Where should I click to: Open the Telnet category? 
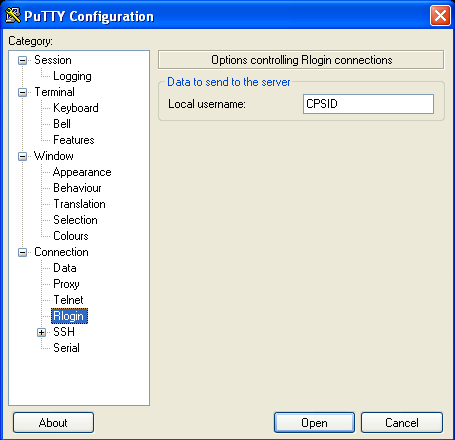tap(68, 300)
